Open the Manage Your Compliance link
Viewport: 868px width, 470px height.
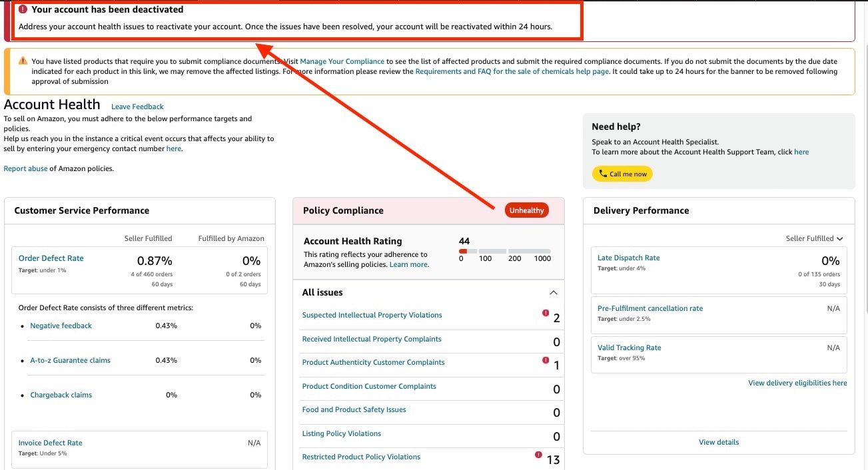point(342,61)
